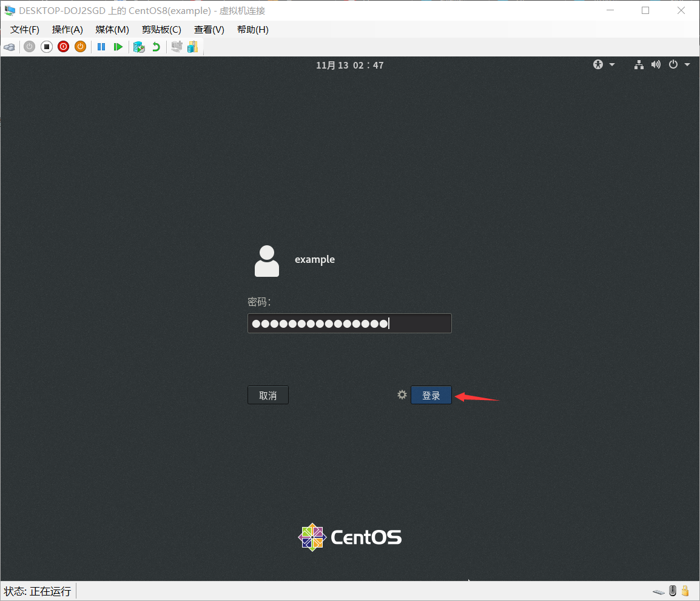Close the 虚拟机连接 window
The height and width of the screenshot is (601, 700).
(x=681, y=10)
